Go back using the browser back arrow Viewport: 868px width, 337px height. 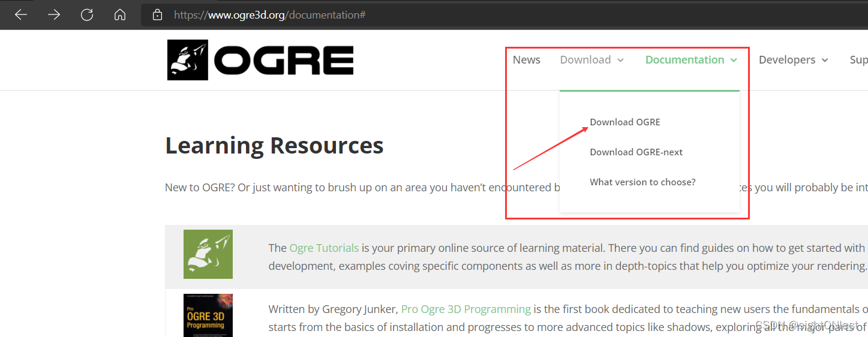pyautogui.click(x=21, y=14)
